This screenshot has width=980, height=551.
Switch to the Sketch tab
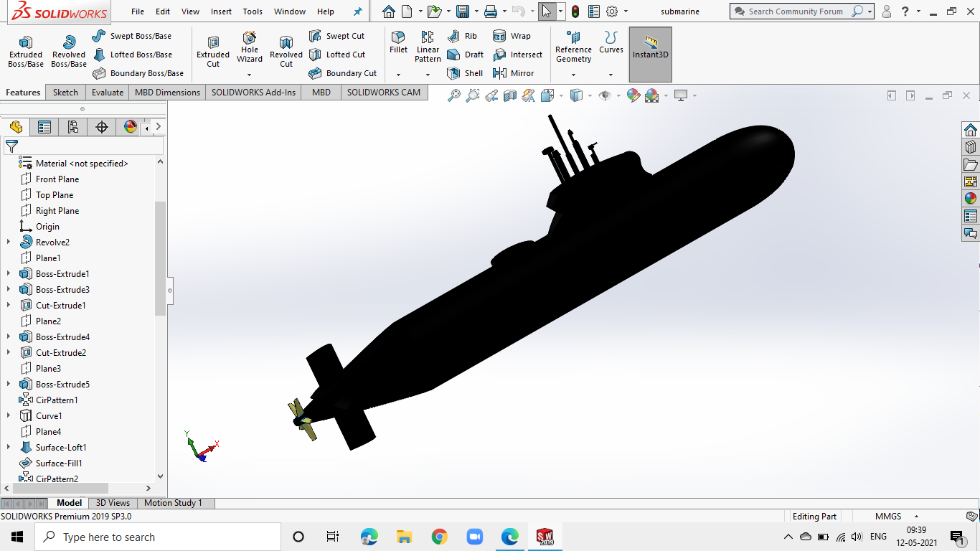[x=65, y=92]
